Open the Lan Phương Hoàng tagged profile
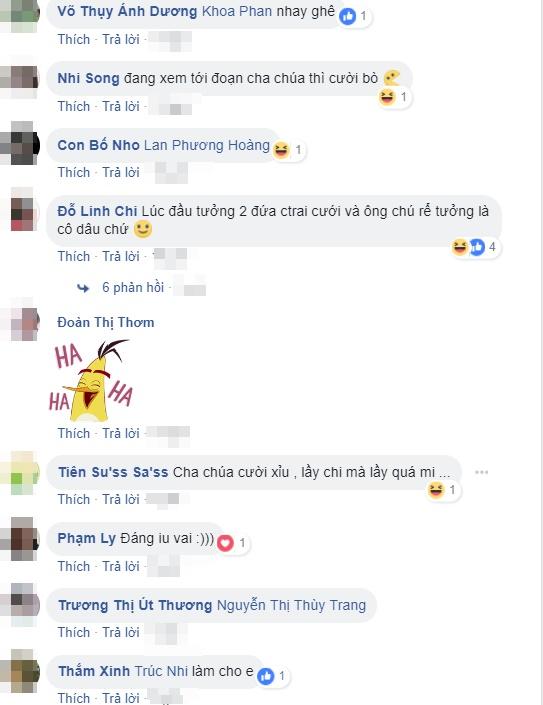Viewport: 543px width, 705px height. click(207, 145)
